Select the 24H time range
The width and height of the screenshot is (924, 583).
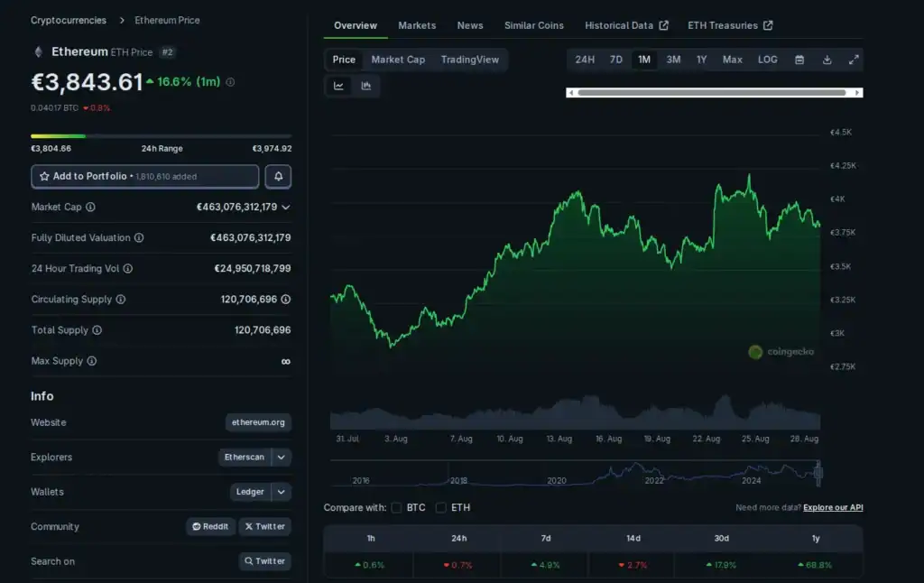585,60
